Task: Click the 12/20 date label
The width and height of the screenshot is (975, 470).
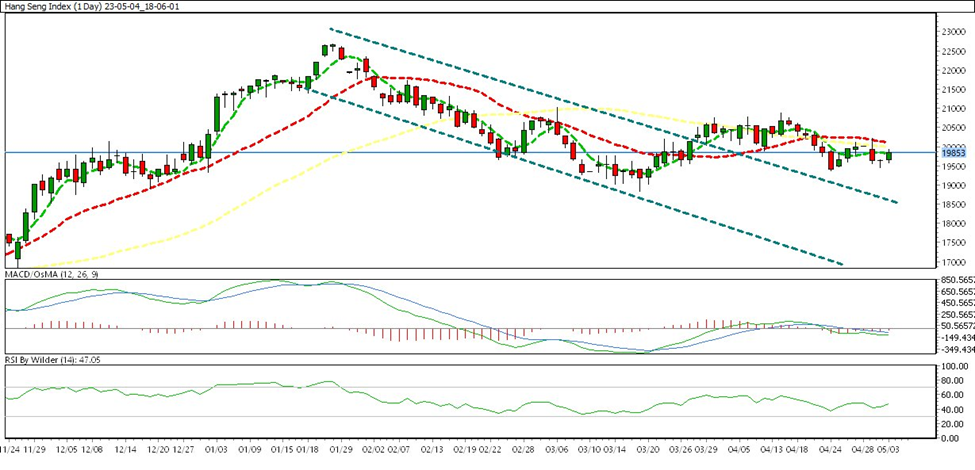Action: click(x=160, y=448)
